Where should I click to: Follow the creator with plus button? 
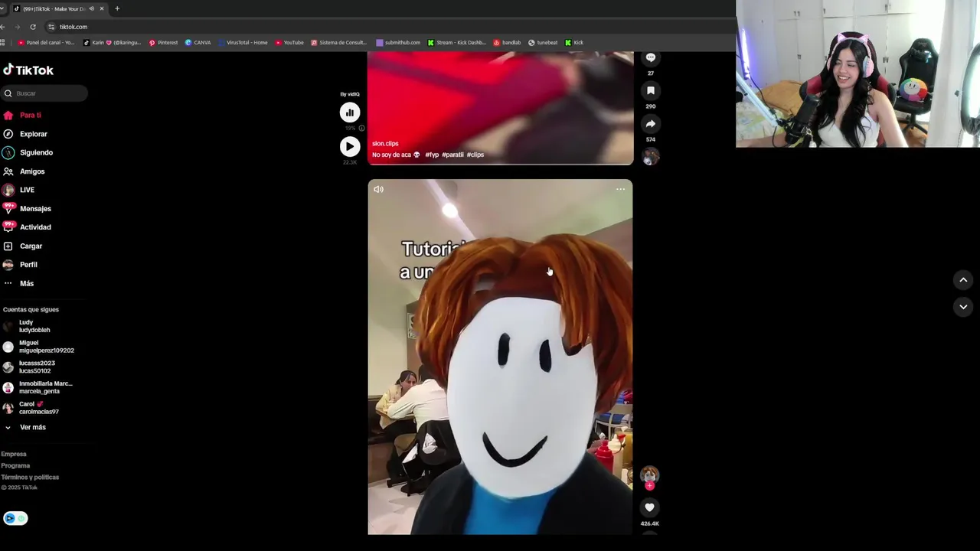[x=649, y=485]
